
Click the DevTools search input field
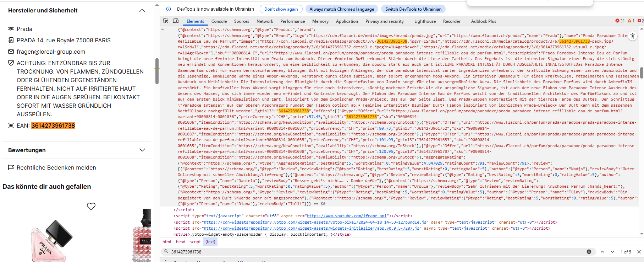pyautogui.click(x=376, y=252)
